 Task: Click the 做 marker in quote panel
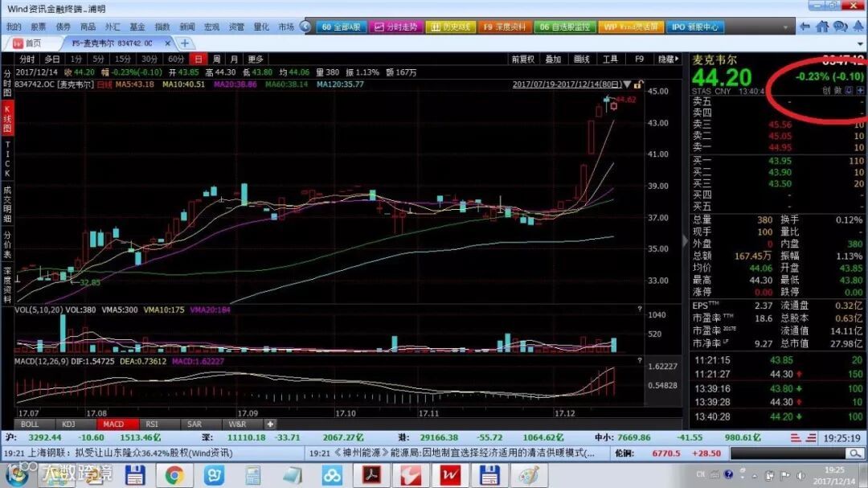click(837, 90)
